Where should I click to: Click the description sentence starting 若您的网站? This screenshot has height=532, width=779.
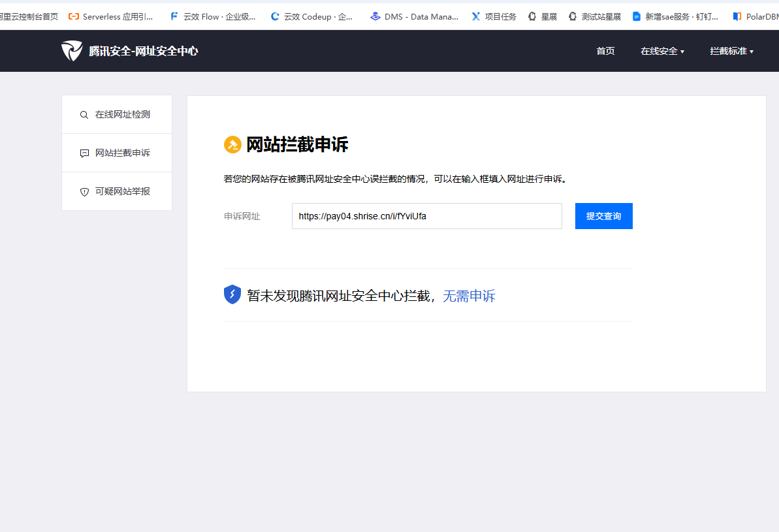[x=396, y=179]
